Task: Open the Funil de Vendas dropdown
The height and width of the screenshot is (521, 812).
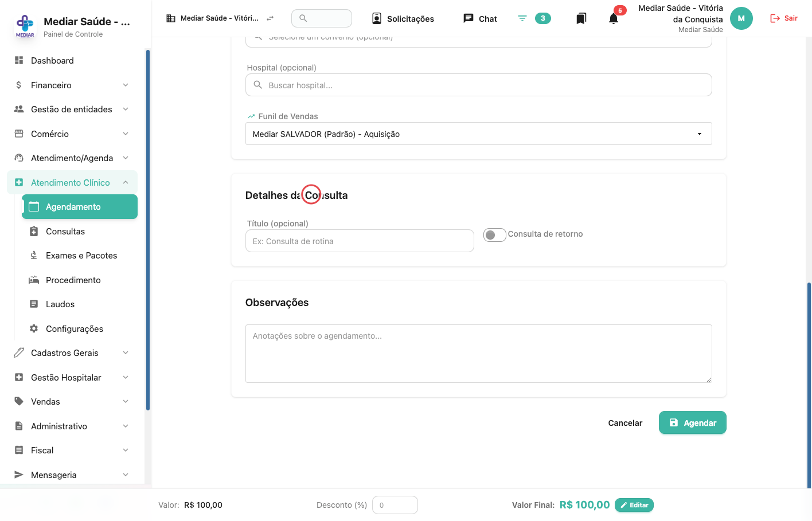Action: point(479,134)
